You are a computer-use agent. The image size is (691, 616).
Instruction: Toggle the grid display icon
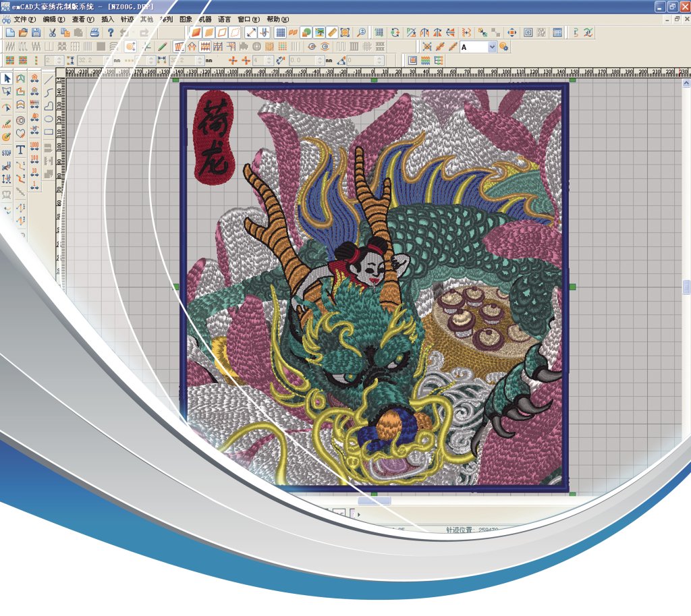point(280,32)
